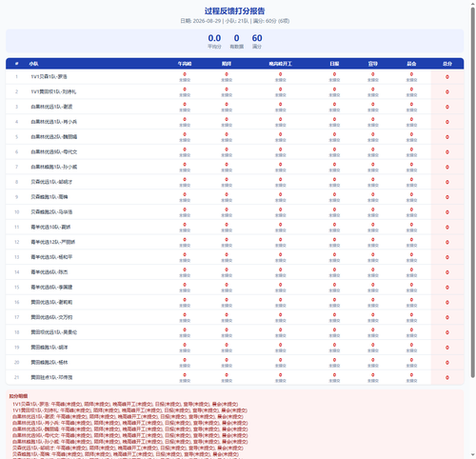Screen dimensions: 476x459
Task: Click the report title 过程反馈打分报告
Action: pos(234,11)
